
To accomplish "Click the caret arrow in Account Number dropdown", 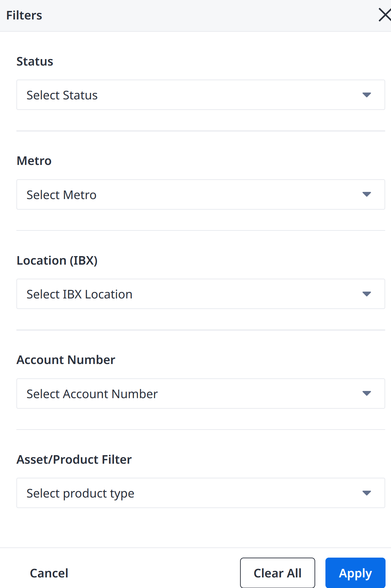I will click(x=367, y=393).
